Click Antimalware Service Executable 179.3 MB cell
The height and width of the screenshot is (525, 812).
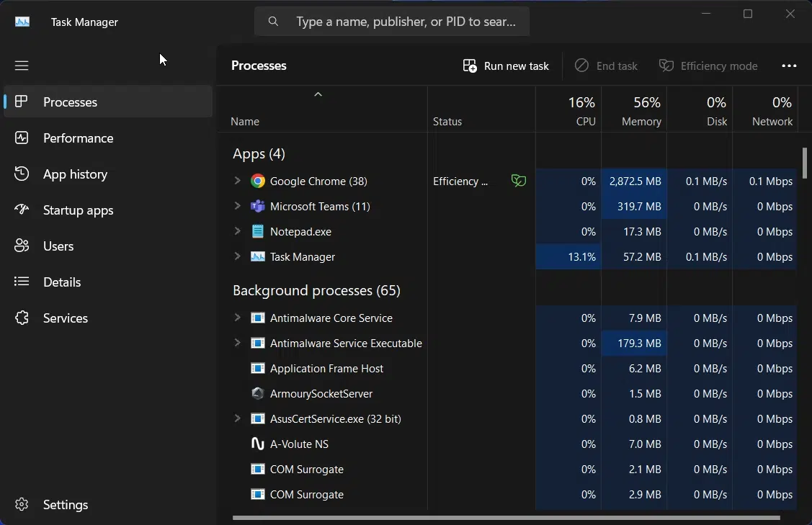(634, 344)
